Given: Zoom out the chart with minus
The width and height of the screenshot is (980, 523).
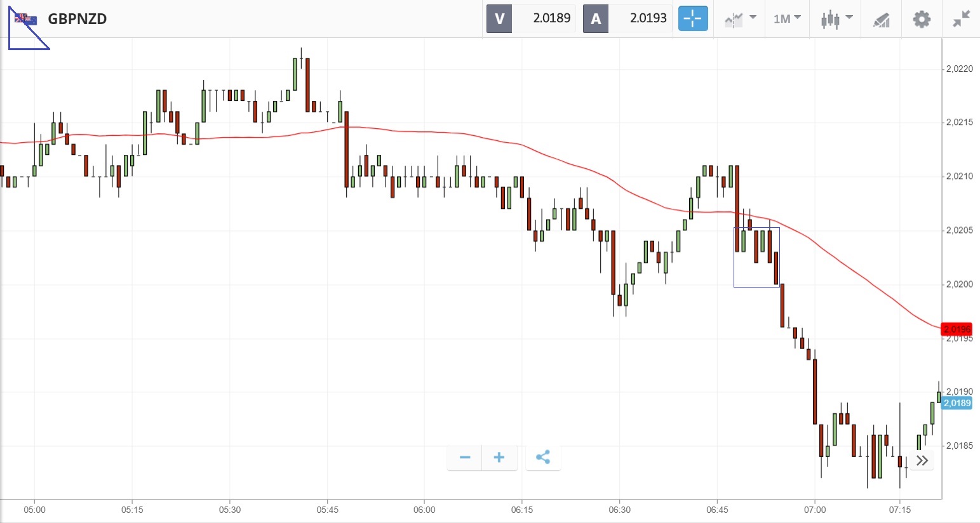Looking at the screenshot, I should (465, 458).
